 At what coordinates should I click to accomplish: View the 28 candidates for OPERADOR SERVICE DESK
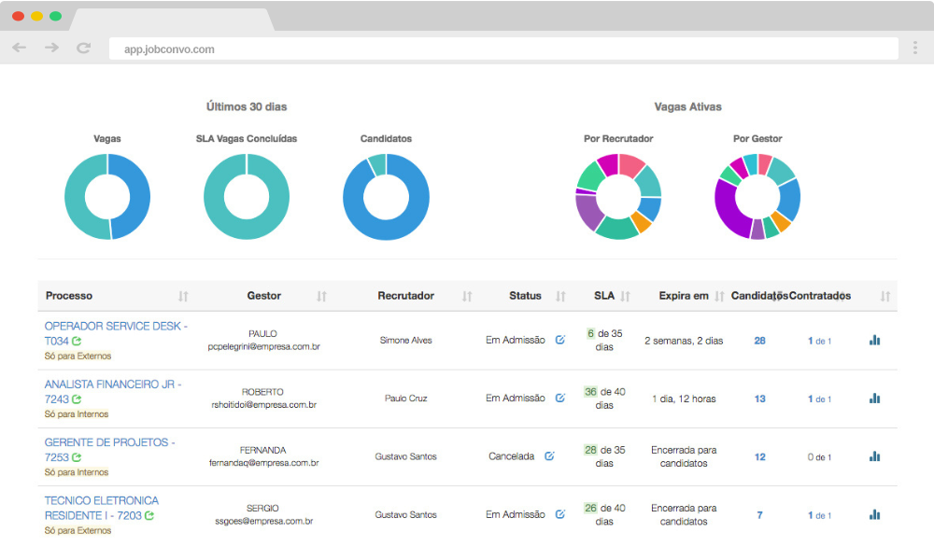tap(759, 340)
